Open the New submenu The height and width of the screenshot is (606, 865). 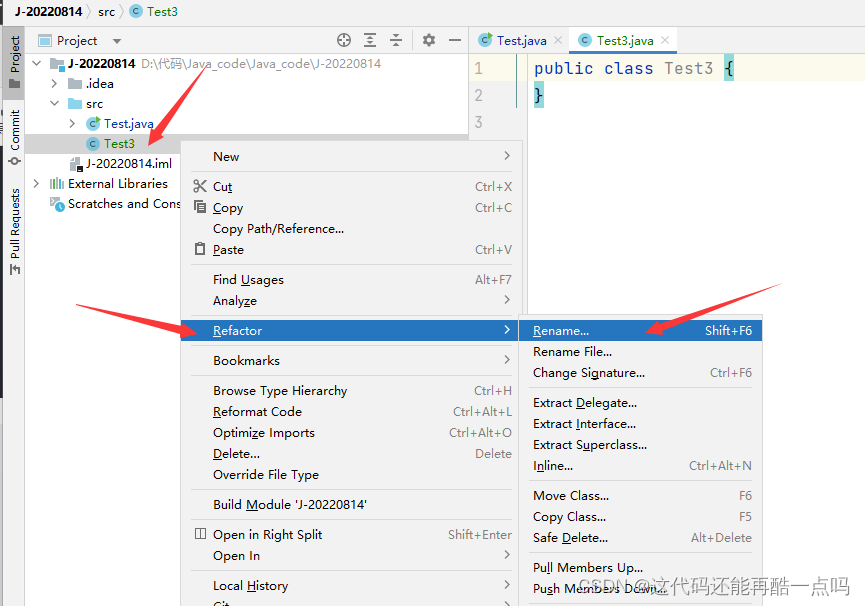pos(351,157)
